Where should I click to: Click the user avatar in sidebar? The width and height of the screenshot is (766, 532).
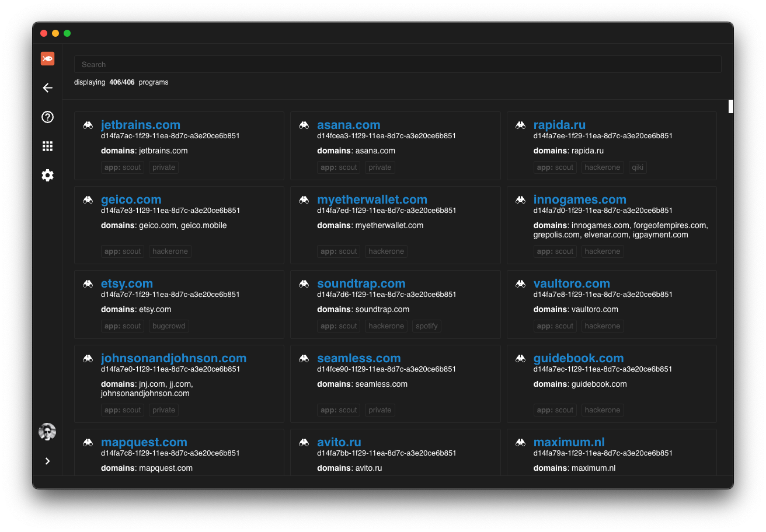(47, 432)
